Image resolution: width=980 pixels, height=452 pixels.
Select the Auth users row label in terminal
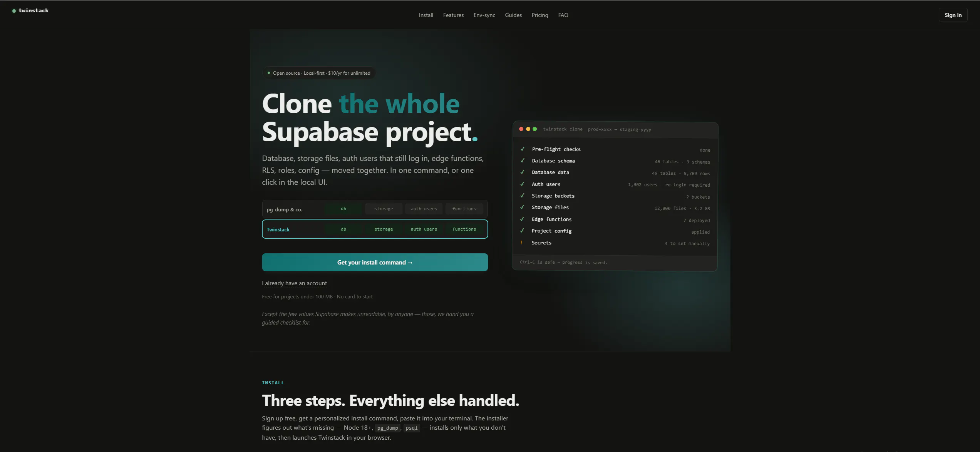coord(546,184)
